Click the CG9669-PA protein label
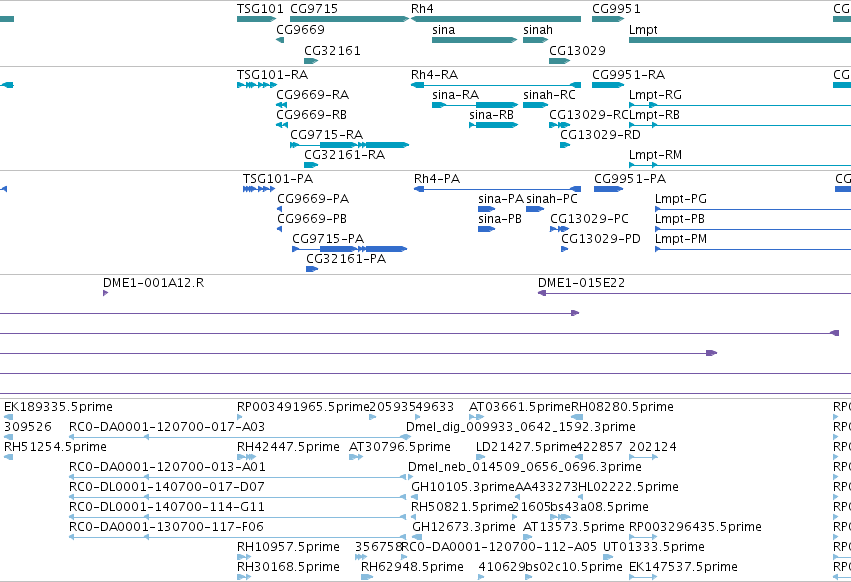This screenshot has width=851, height=582. tap(313, 199)
